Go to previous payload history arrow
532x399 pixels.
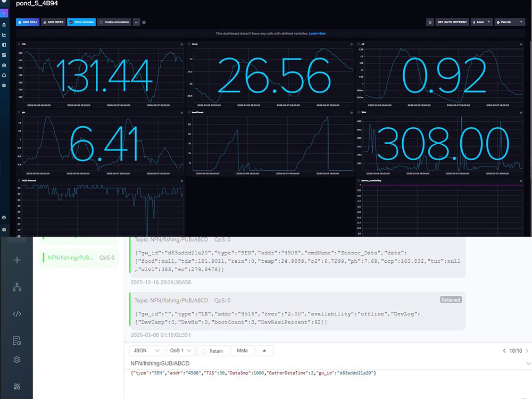(x=504, y=351)
